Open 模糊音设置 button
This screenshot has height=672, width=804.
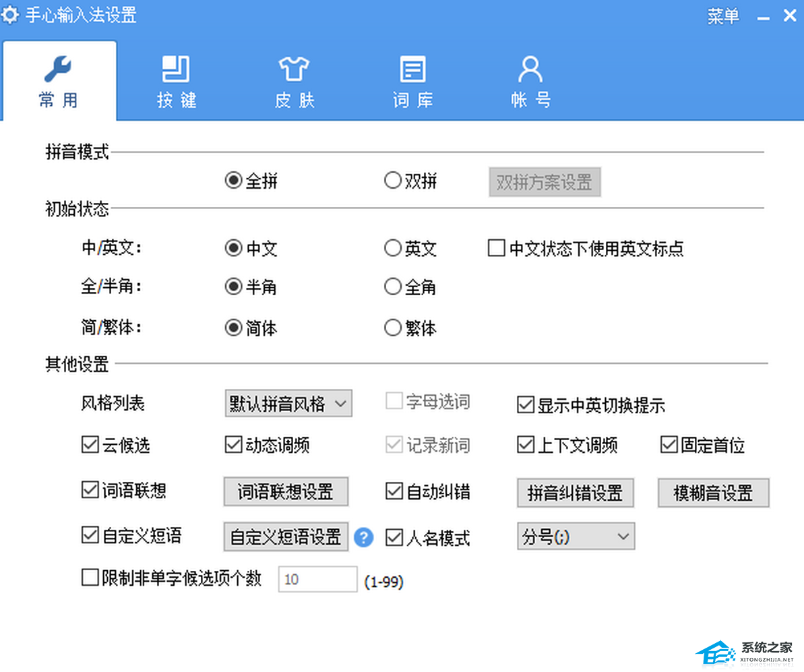click(713, 493)
